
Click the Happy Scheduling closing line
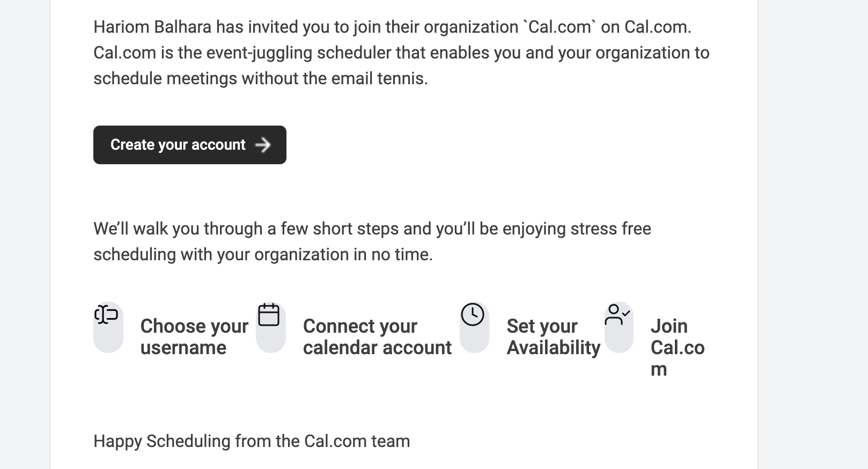click(x=252, y=441)
